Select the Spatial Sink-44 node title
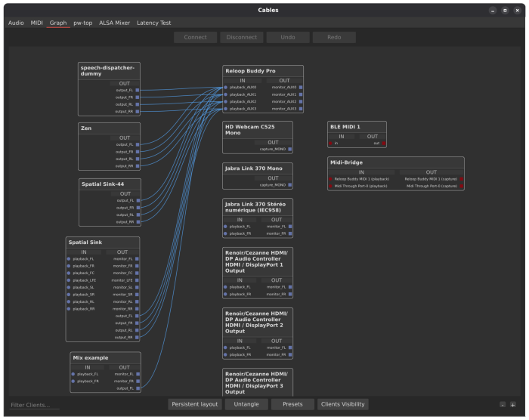529x420 pixels. pos(103,184)
